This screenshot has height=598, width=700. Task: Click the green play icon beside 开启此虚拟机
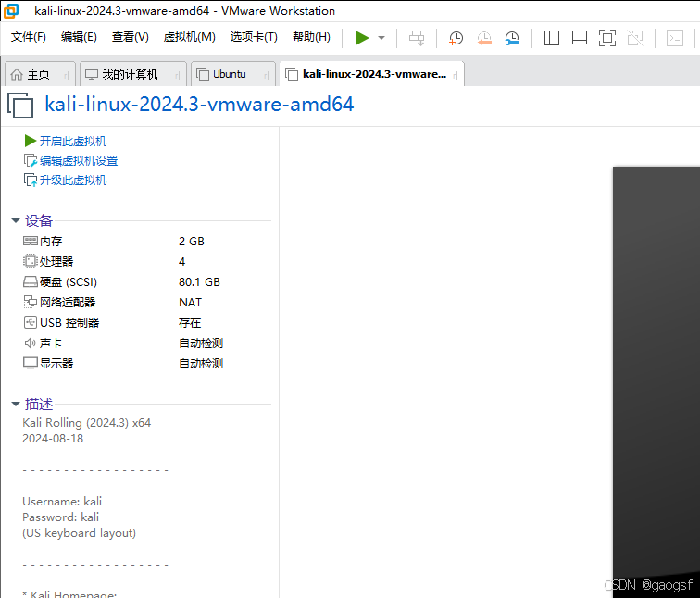[x=30, y=141]
